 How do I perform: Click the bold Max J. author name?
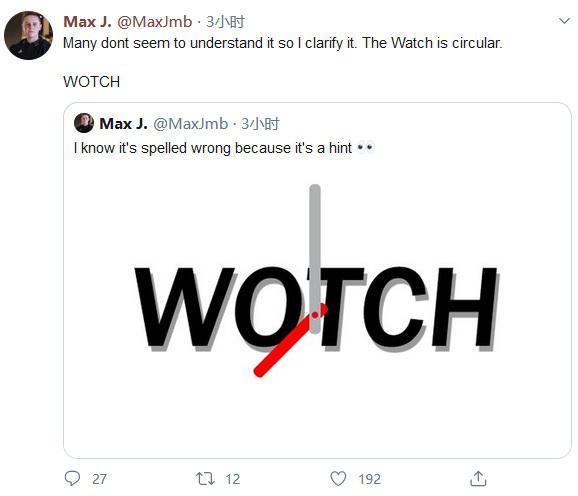[87, 22]
